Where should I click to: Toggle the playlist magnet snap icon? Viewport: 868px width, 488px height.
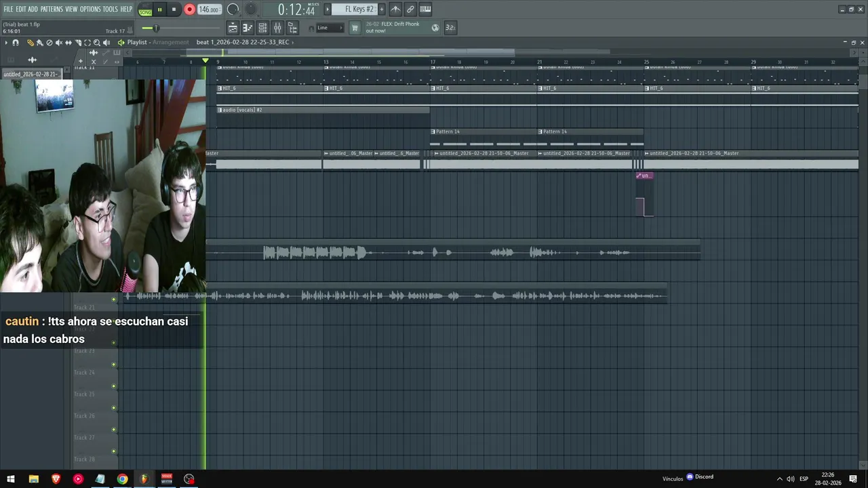[x=16, y=43]
